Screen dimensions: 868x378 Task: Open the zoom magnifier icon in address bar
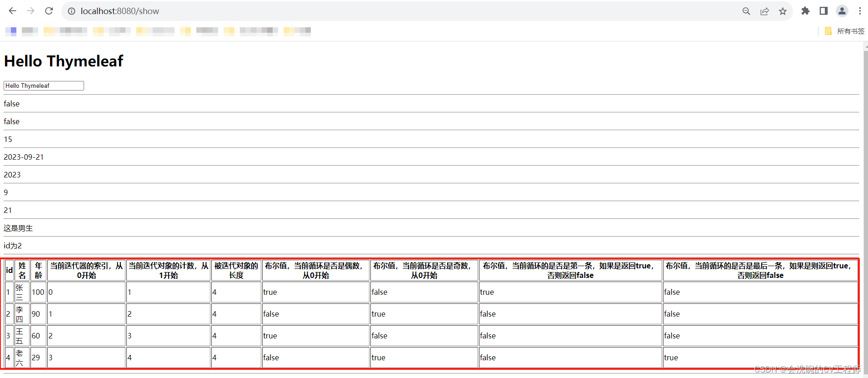pos(746,11)
